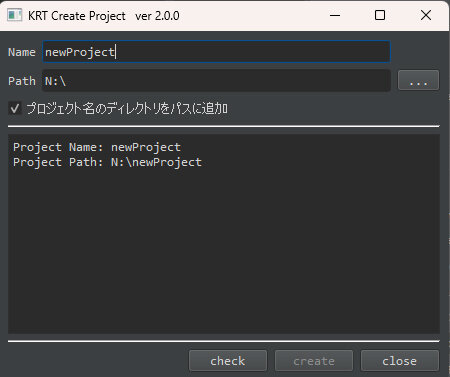Image resolution: width=450 pixels, height=377 pixels.
Task: Click the window title text ver 2.0.0
Action: pyautogui.click(x=157, y=16)
